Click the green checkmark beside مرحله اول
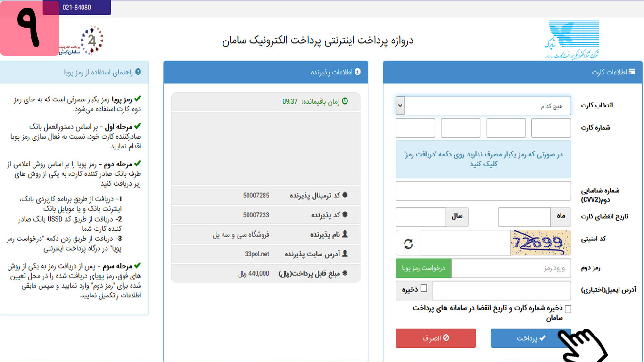644x362 pixels. point(138,126)
